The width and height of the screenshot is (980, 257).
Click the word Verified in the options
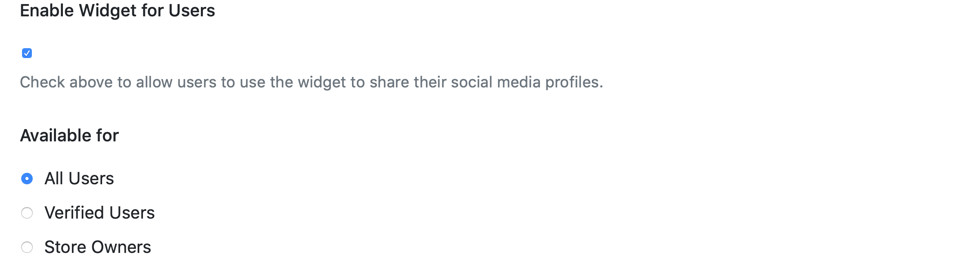coord(74,213)
